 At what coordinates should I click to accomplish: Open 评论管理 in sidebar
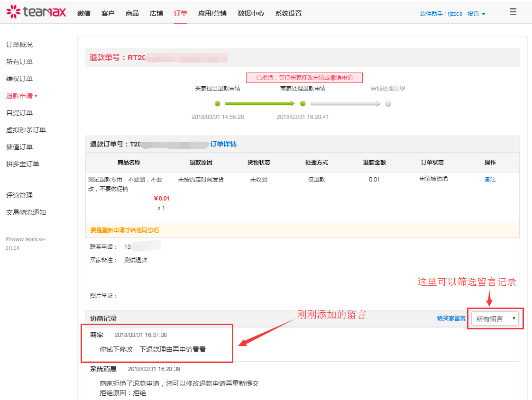(x=19, y=195)
